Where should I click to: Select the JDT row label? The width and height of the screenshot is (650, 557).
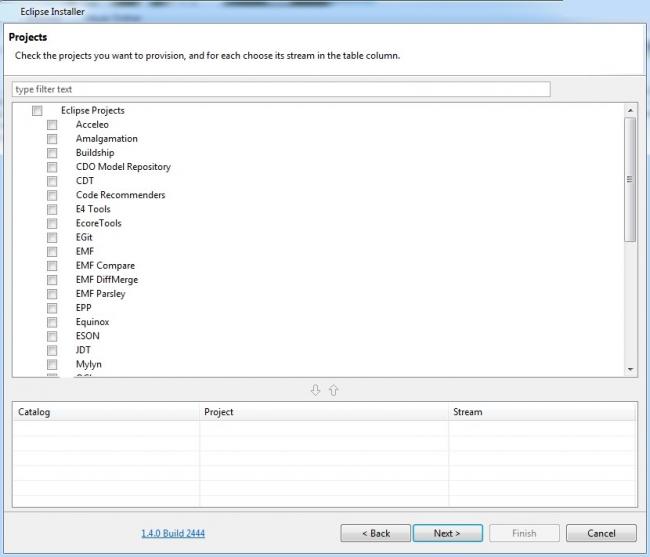[83, 350]
